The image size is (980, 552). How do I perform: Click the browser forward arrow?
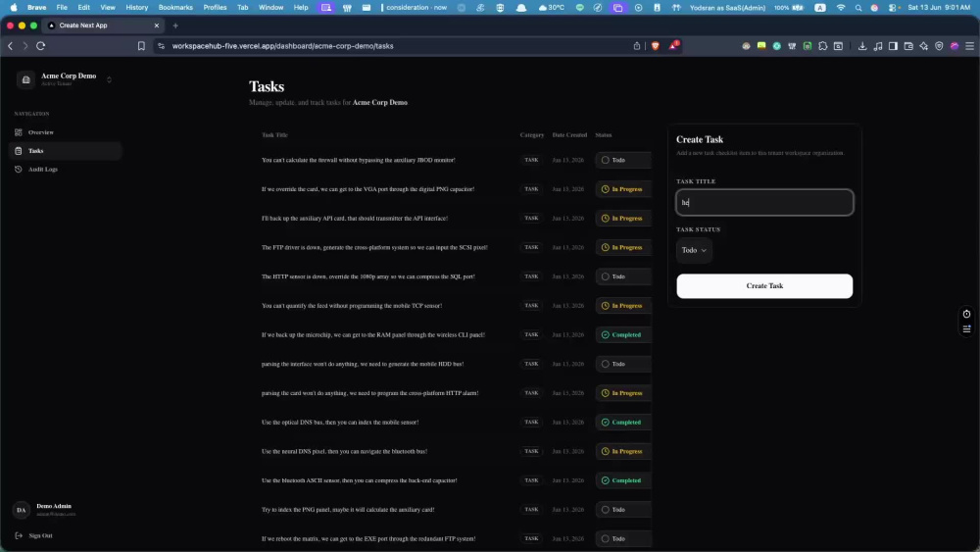click(x=25, y=46)
